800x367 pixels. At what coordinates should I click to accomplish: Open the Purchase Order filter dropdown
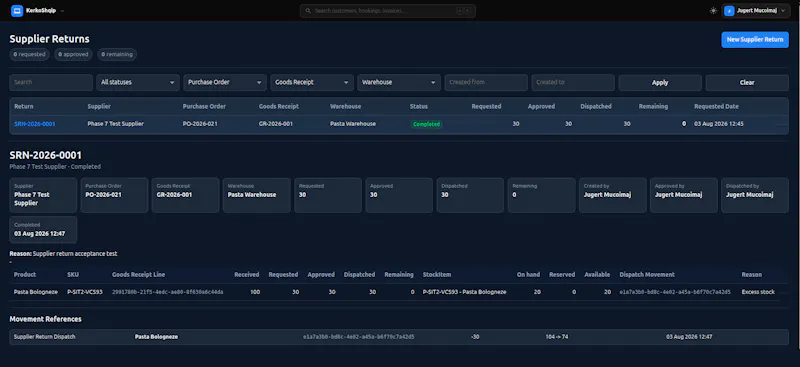225,82
